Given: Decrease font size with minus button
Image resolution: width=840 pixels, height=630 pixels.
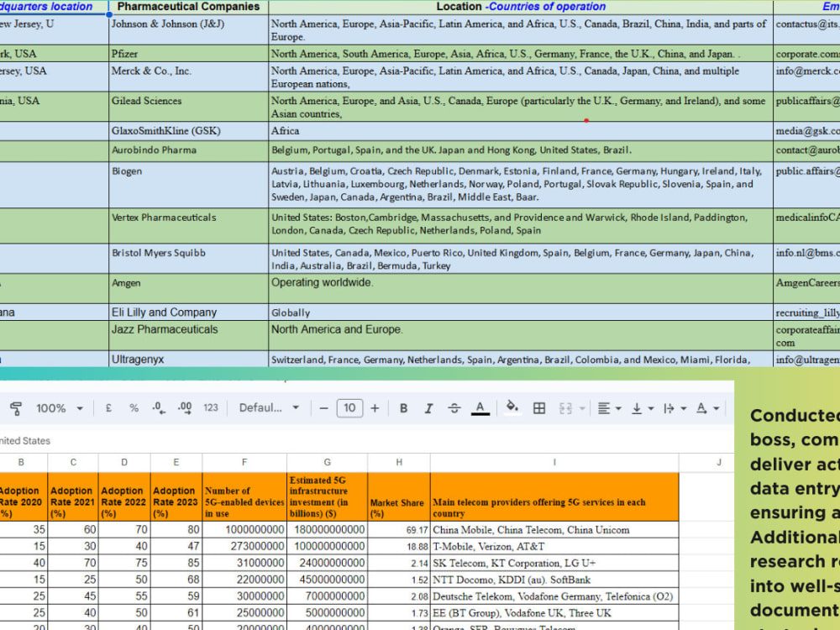Looking at the screenshot, I should pos(323,408).
